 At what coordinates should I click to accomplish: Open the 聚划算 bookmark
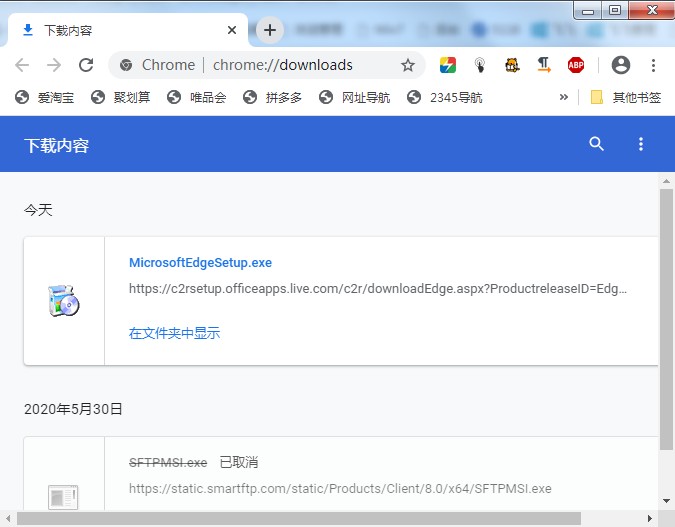point(121,98)
